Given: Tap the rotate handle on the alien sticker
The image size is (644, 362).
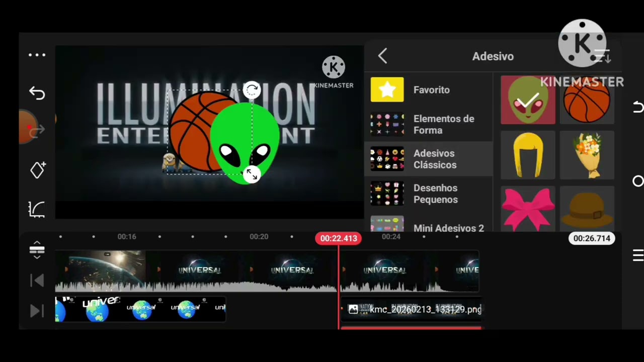Looking at the screenshot, I should (x=252, y=90).
